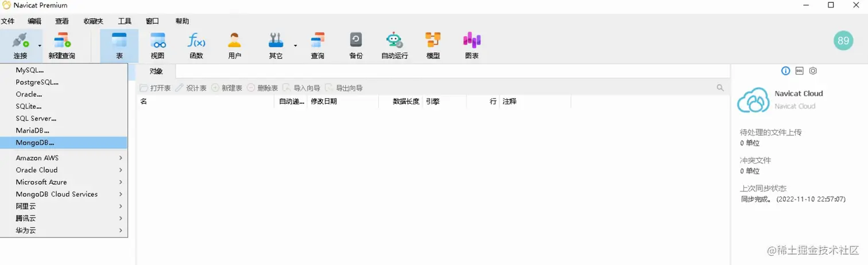This screenshot has width=868, height=265.
Task: Open the 窗口 (Window) menu
Action: (x=152, y=21)
